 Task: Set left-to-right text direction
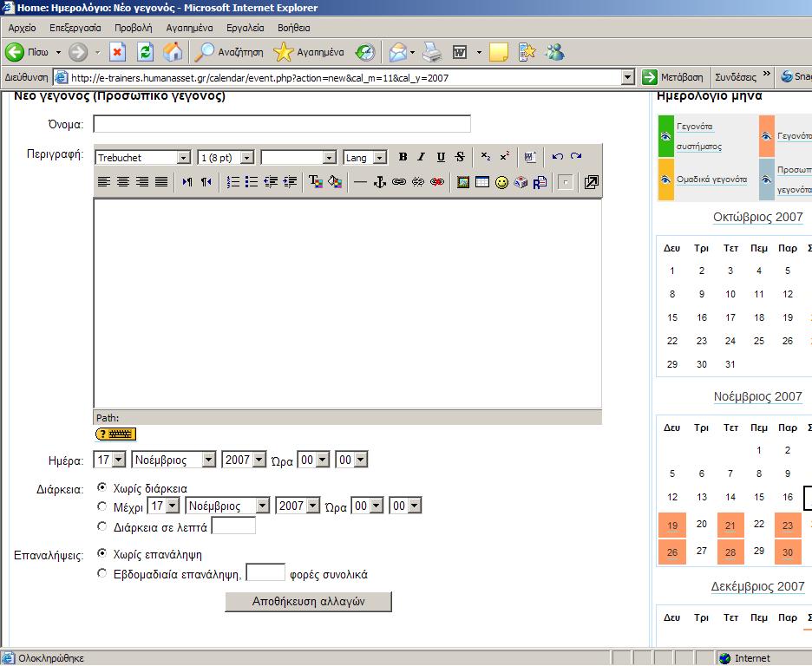[187, 181]
